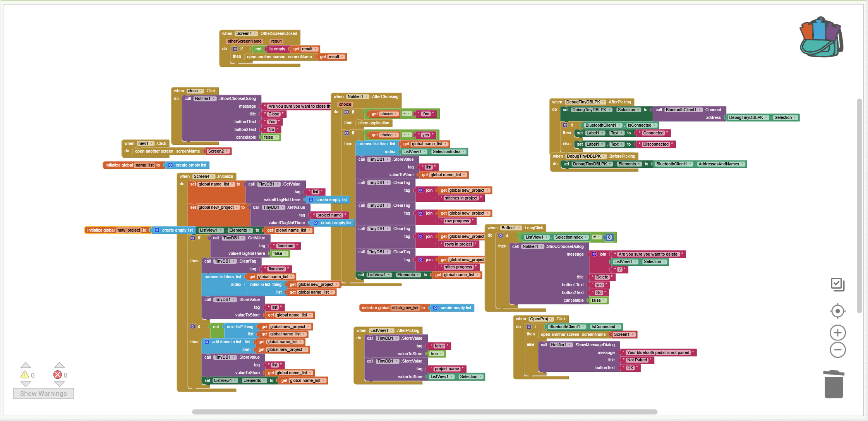Click the horizontal scrollbar at the bottom

click(424, 412)
